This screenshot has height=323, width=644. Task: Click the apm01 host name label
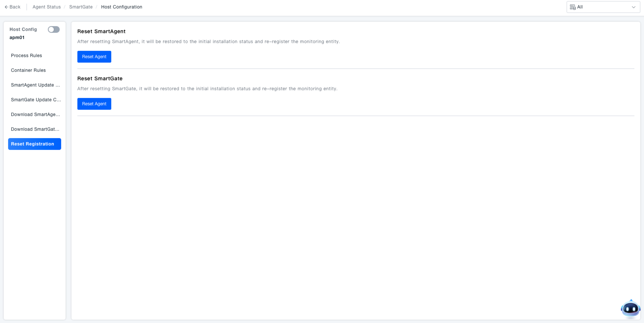17,38
